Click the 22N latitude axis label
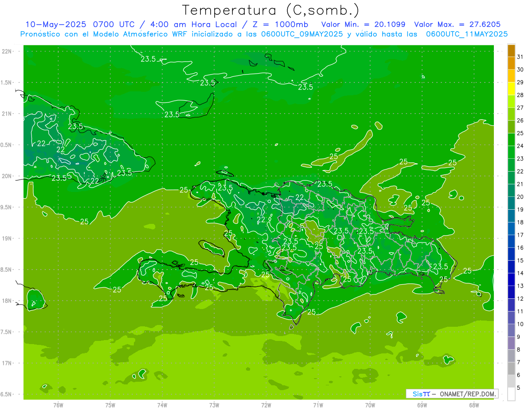The image size is (532, 411). [7, 51]
